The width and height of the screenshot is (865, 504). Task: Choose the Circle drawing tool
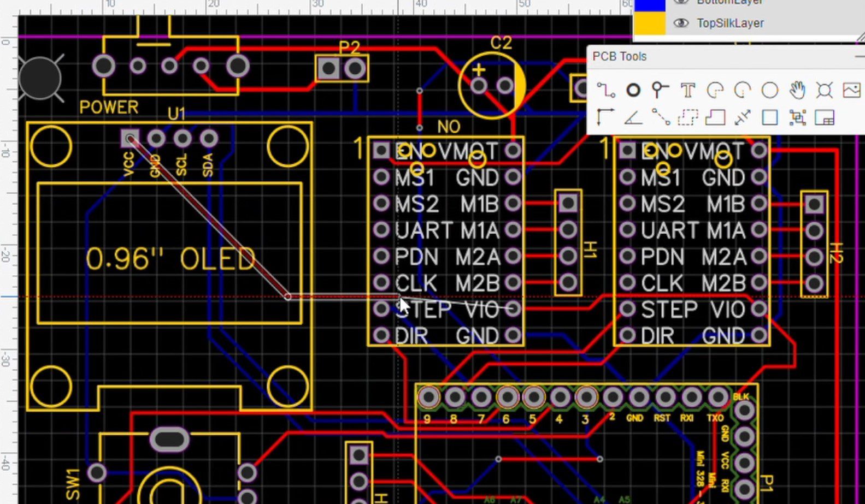pos(769,90)
